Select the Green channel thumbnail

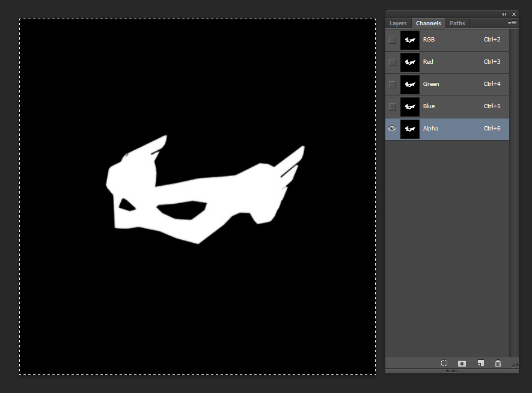click(x=410, y=85)
